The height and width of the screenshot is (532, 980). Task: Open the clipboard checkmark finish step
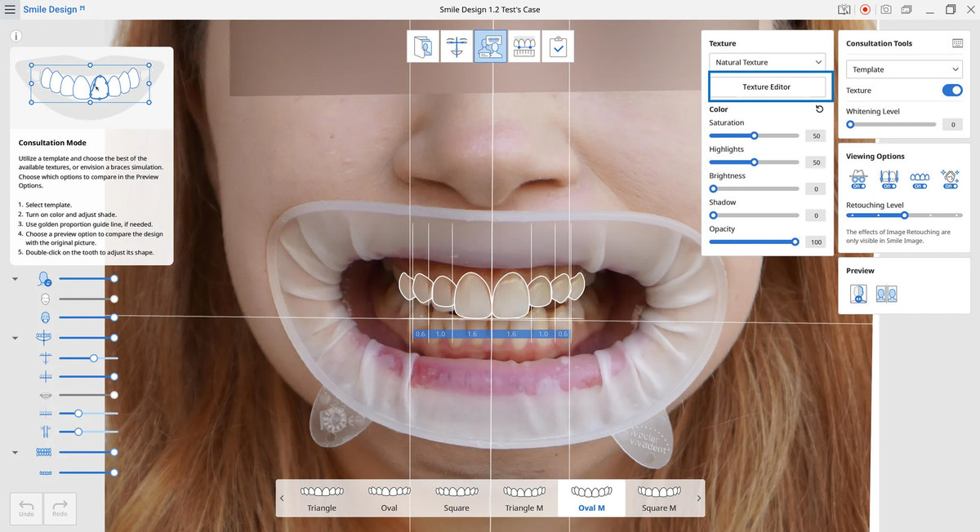pyautogui.click(x=557, y=47)
